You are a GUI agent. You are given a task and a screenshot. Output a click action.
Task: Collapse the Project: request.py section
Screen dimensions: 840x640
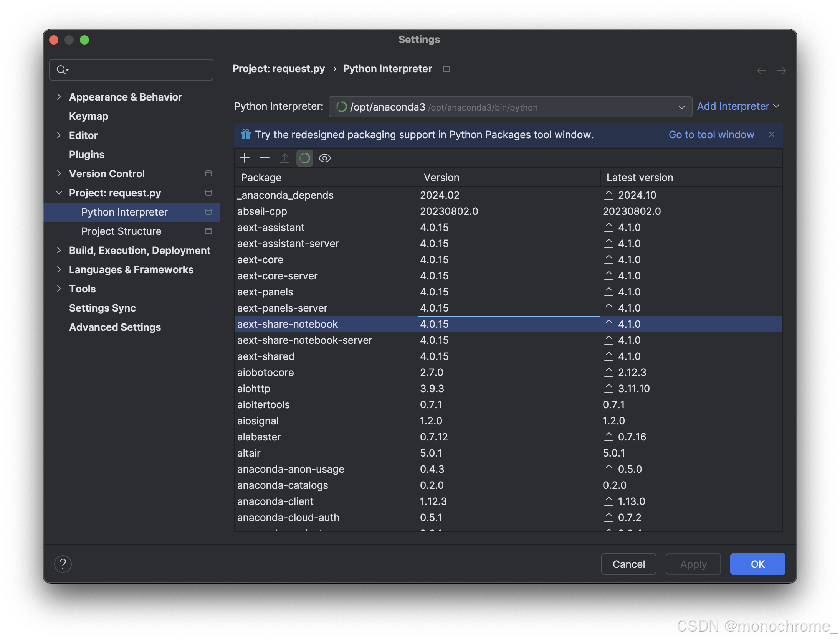coord(59,193)
